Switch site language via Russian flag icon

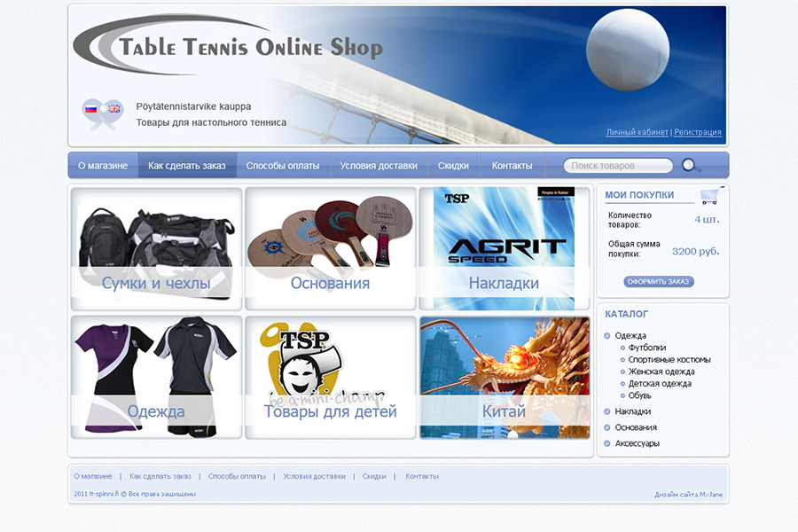(90, 109)
